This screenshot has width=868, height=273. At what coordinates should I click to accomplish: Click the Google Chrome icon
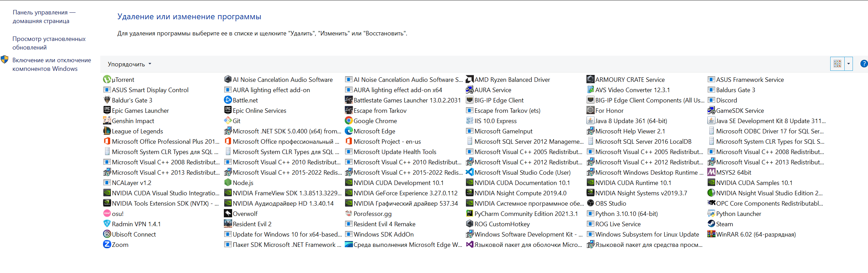(x=349, y=121)
